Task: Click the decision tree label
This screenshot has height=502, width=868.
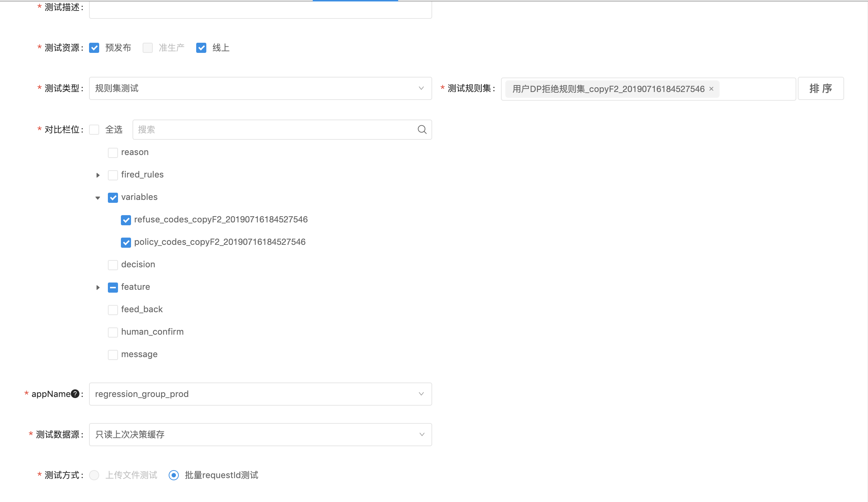Action: (138, 264)
